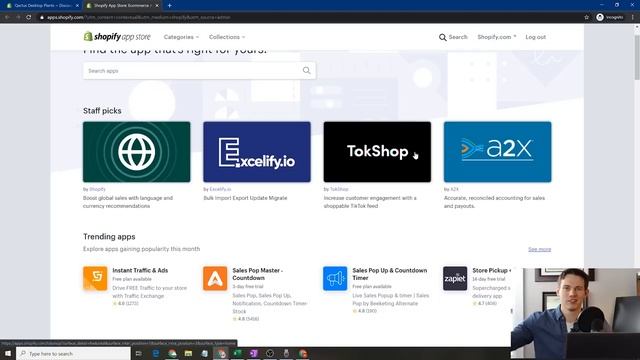Image resolution: width=640 pixels, height=360 pixels.
Task: Open File Explorer from taskbar
Action: click(x=188, y=353)
